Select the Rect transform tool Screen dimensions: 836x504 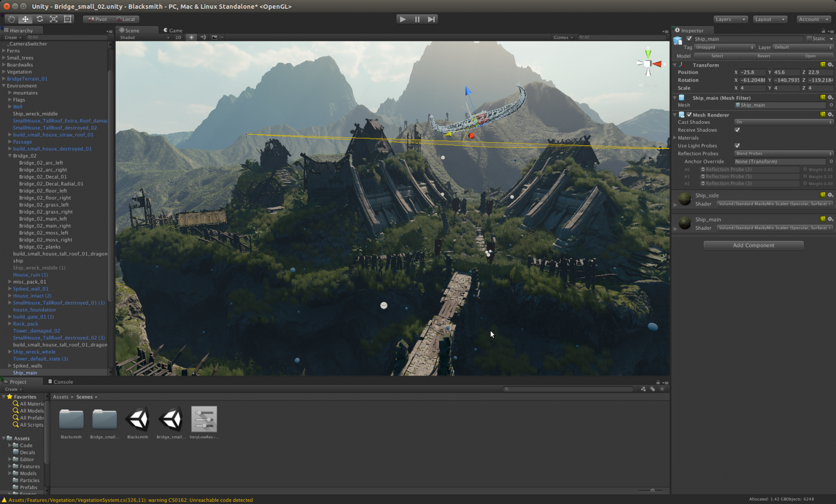(67, 19)
